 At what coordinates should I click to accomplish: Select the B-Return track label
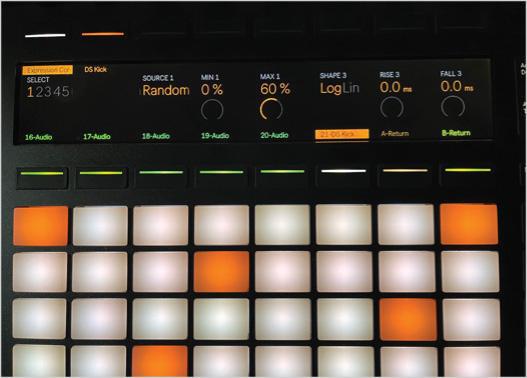(456, 133)
